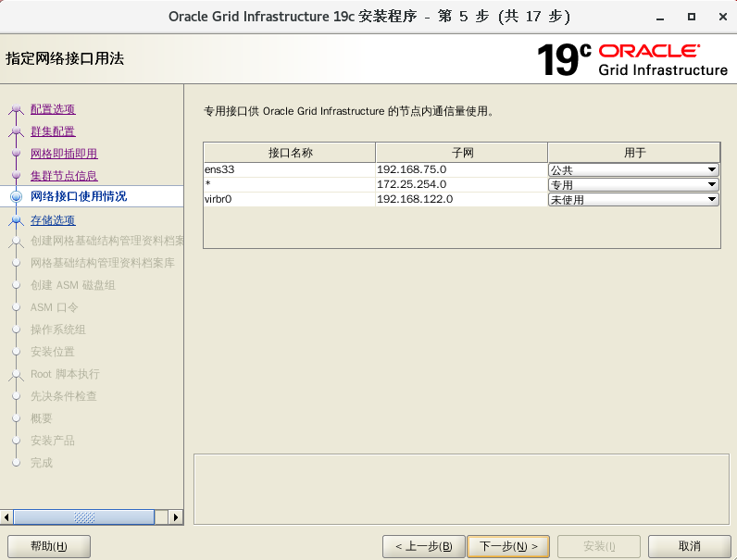Go to the 配置选项 step
The height and width of the screenshot is (560, 737).
53,109
